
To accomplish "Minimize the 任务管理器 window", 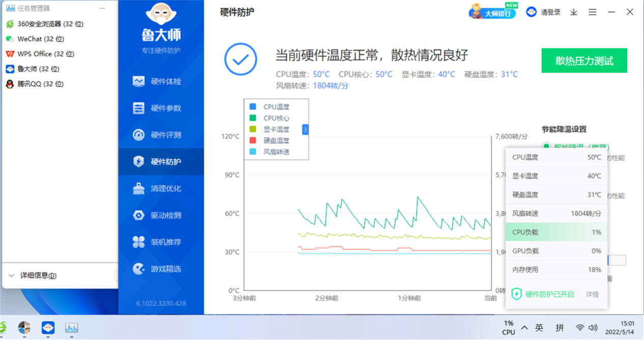I will [x=102, y=9].
